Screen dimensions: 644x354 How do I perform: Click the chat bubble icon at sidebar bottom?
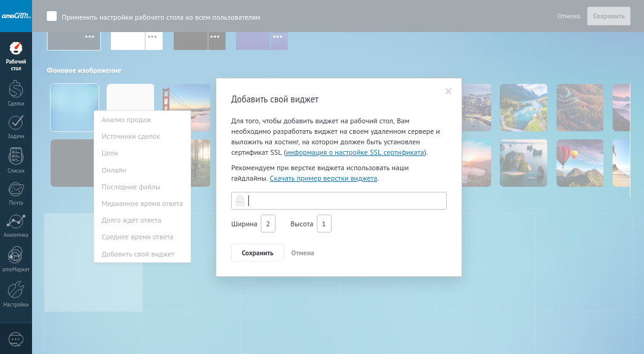pyautogui.click(x=16, y=339)
